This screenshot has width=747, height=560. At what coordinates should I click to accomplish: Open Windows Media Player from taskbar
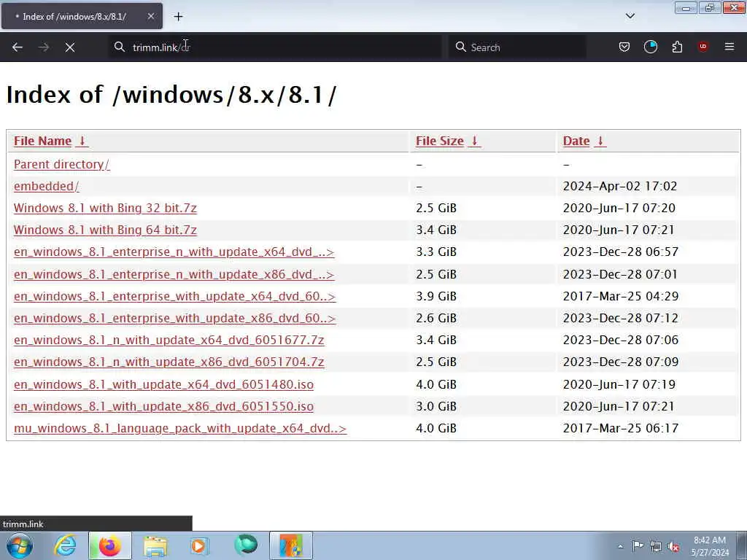(200, 545)
